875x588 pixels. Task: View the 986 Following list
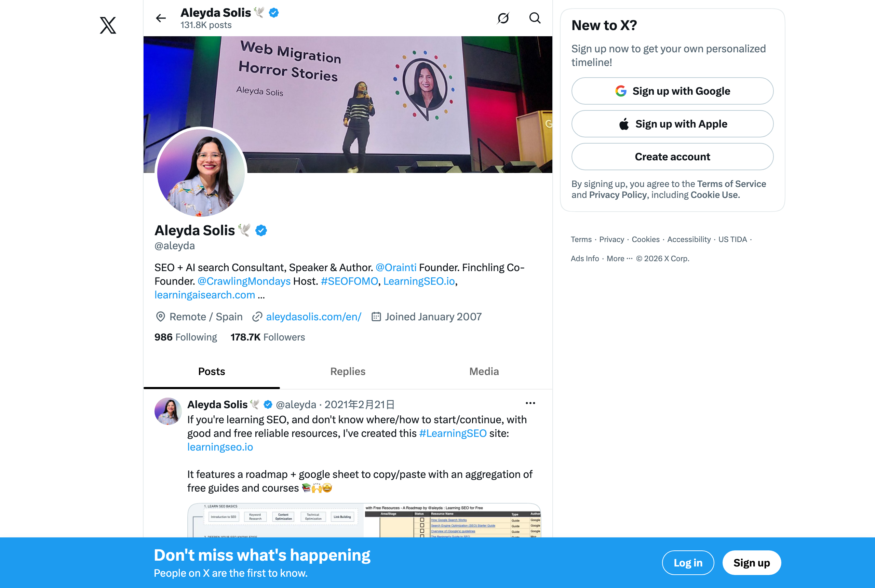(x=186, y=337)
